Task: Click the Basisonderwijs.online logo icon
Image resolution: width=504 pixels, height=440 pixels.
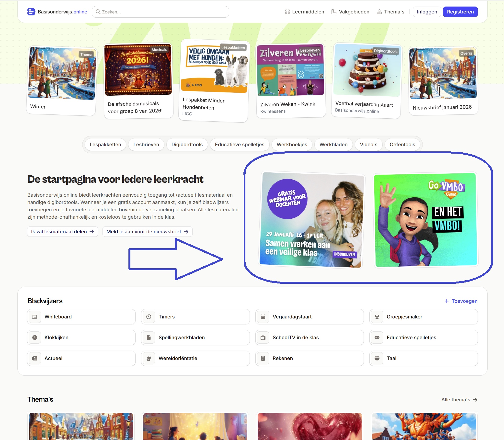Action: tap(31, 12)
